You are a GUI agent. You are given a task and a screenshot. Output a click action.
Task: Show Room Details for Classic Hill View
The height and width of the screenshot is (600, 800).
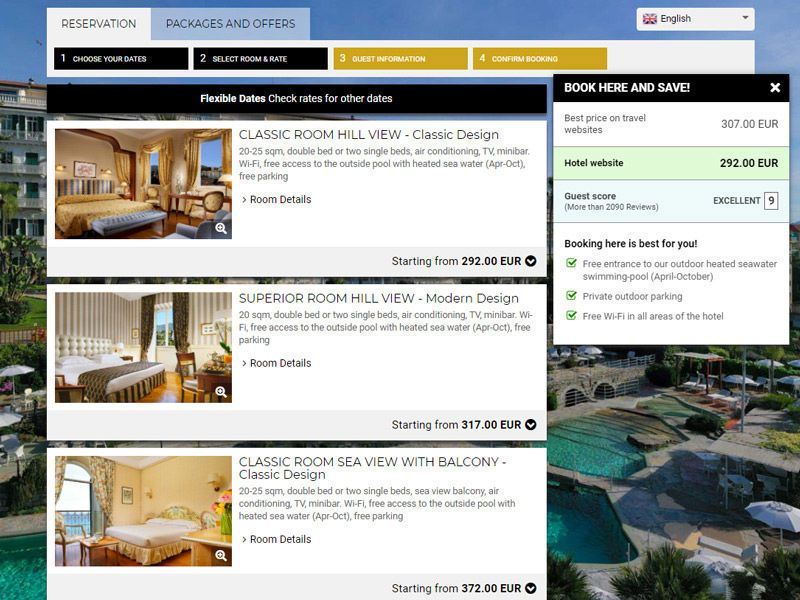(280, 200)
